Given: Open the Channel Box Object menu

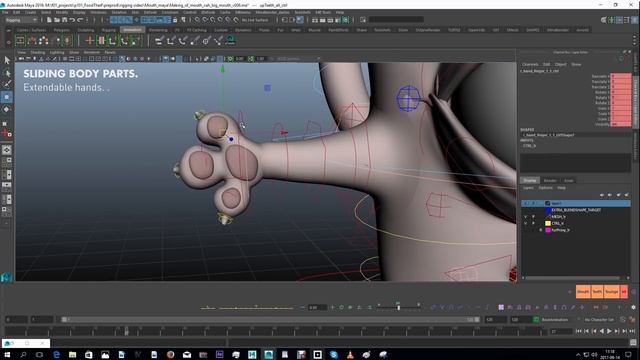Looking at the screenshot, I should [x=560, y=64].
